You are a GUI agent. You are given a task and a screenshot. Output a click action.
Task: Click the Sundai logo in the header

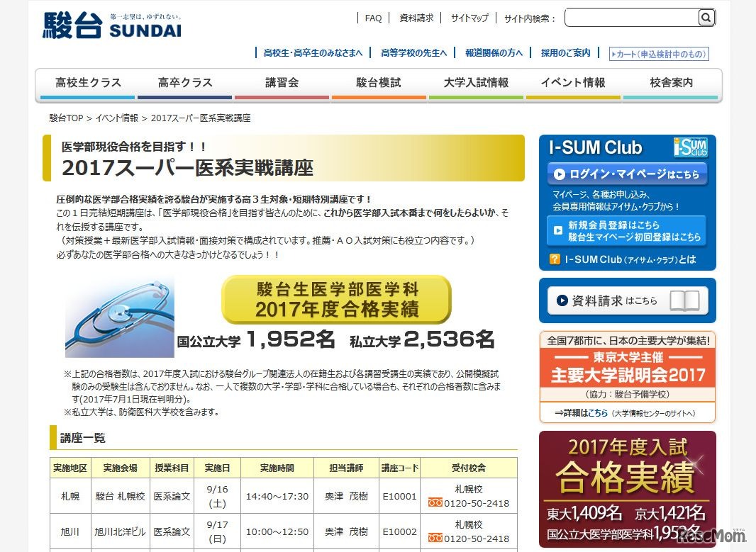tap(110, 22)
